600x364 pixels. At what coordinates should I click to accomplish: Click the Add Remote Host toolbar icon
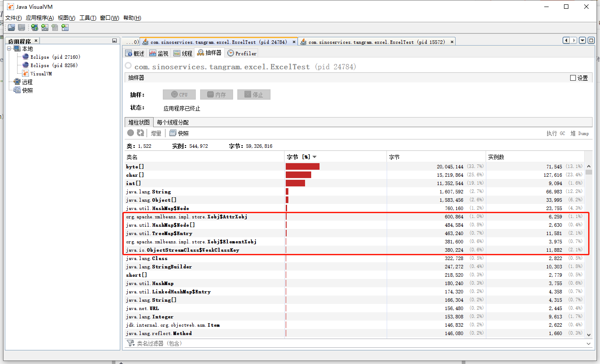pyautogui.click(x=34, y=27)
